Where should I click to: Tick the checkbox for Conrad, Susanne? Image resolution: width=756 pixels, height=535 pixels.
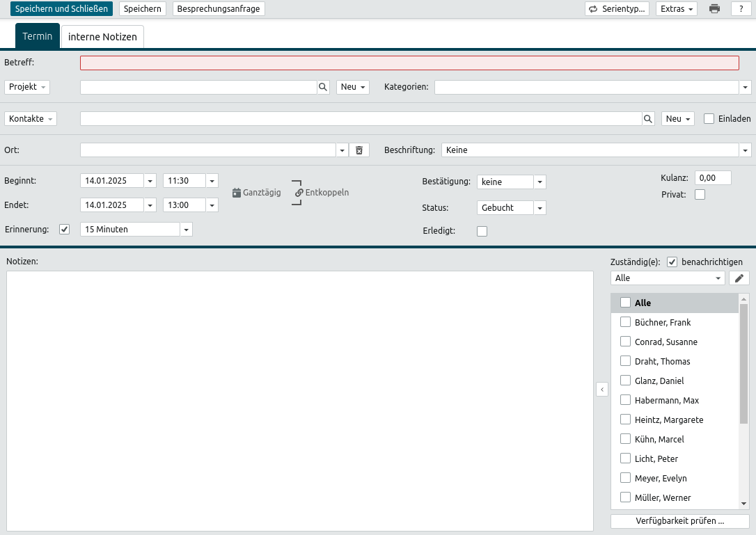point(625,342)
